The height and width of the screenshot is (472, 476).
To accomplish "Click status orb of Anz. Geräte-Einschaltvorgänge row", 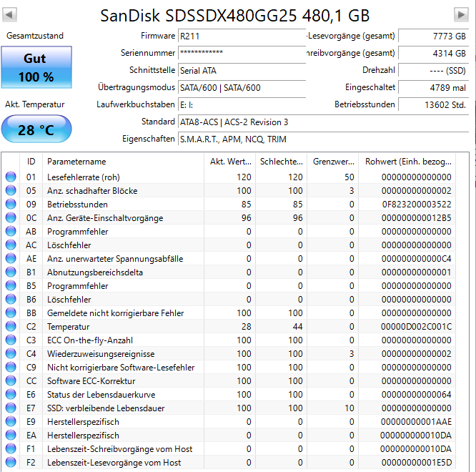I will pos(11,217).
